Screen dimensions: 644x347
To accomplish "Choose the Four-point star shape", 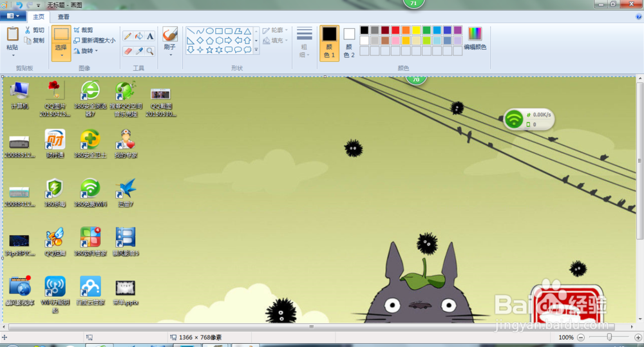I will click(x=200, y=50).
